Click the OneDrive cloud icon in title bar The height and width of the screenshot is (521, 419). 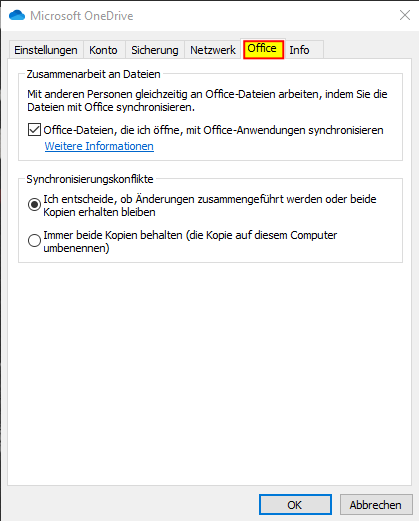[x=17, y=15]
